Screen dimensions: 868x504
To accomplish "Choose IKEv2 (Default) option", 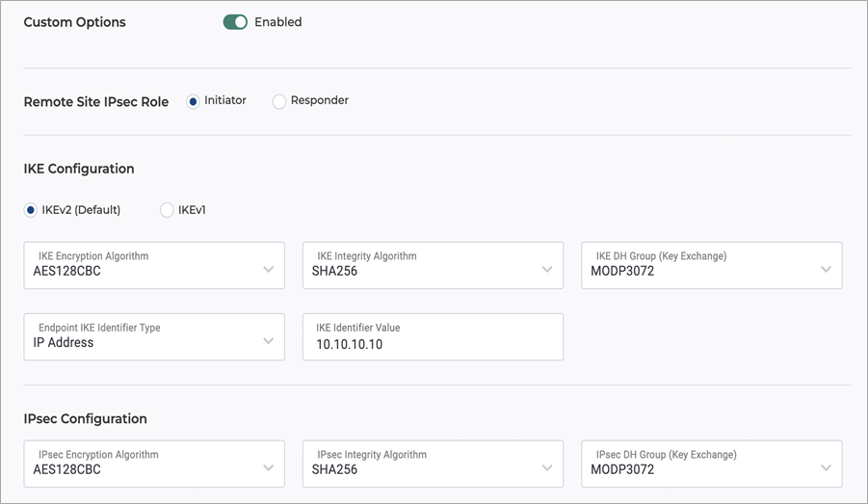I will [31, 210].
